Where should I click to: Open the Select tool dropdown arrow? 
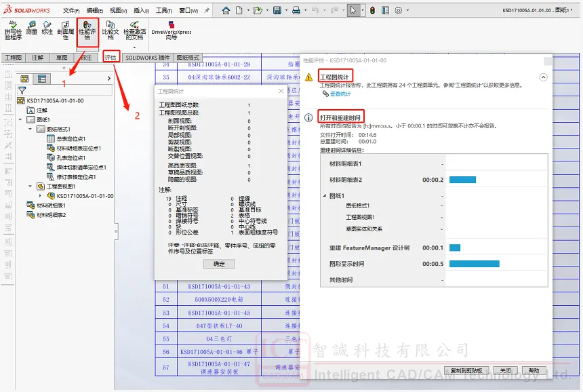pos(362,10)
